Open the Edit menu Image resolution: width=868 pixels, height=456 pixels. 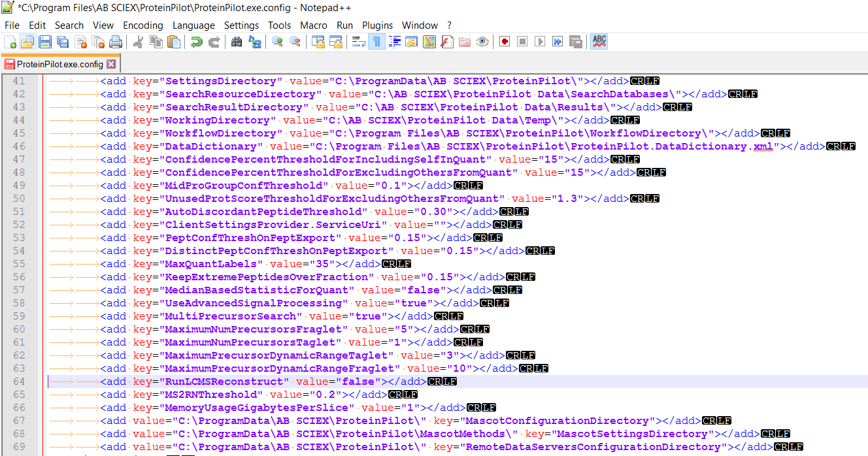[x=37, y=25]
